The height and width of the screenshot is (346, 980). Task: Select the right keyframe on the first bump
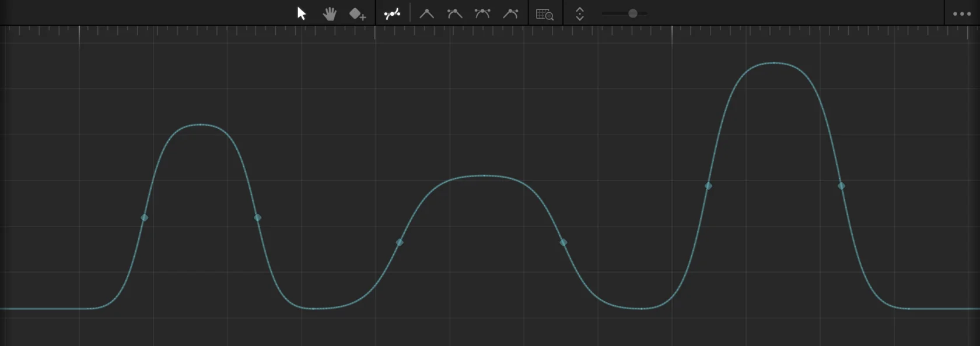pyautogui.click(x=257, y=218)
